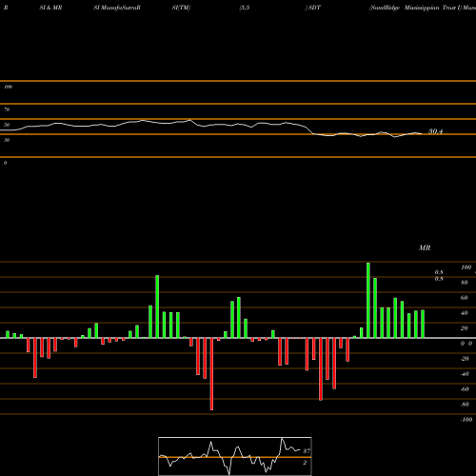Click the '40' axis label in MR panel
Image resolution: width=476 pixels, height=476 pixels.
point(465,313)
